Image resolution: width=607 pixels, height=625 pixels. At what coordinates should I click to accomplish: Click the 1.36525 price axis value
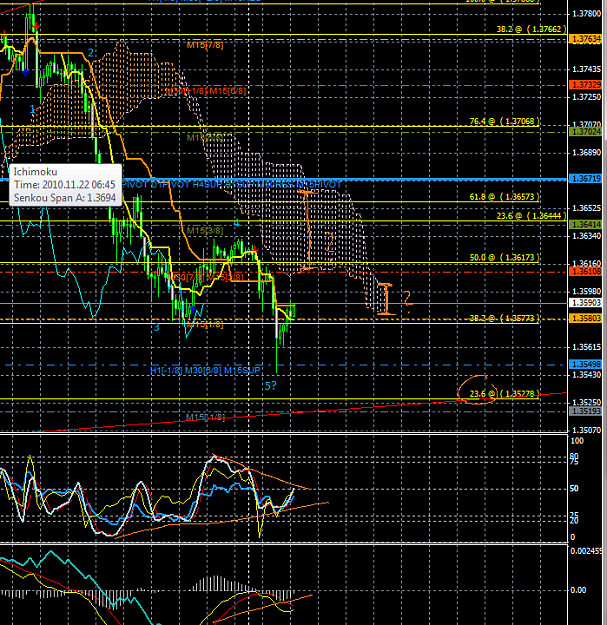pos(586,208)
